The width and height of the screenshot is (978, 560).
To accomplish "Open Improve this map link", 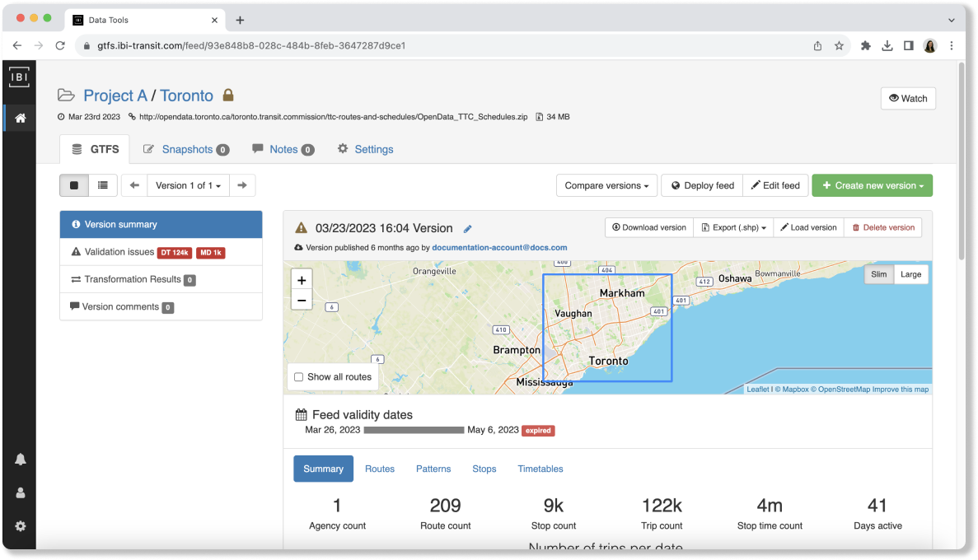I will pos(900,390).
